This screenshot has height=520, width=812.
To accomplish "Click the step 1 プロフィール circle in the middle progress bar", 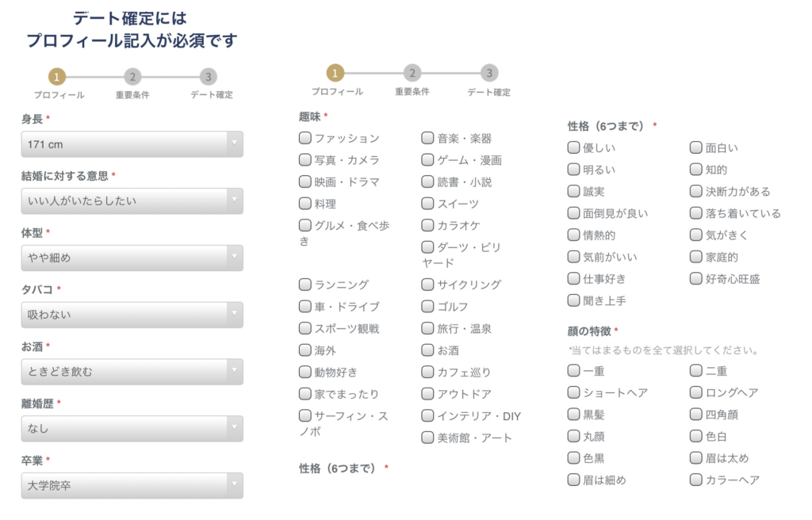I will coord(335,73).
